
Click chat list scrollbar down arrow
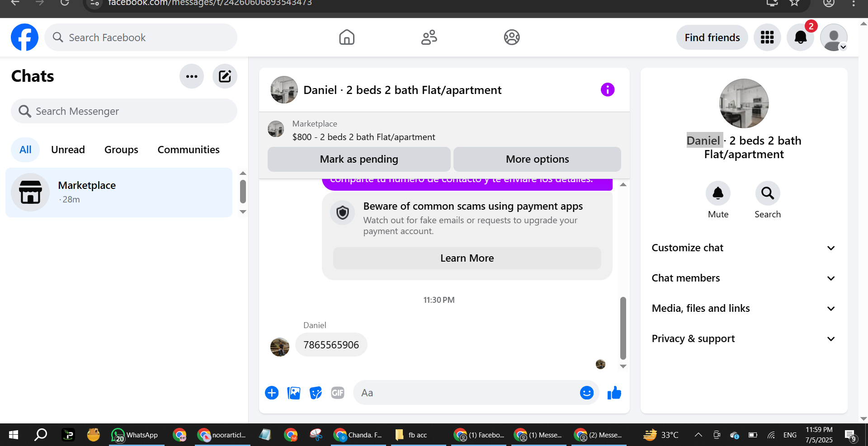(243, 212)
